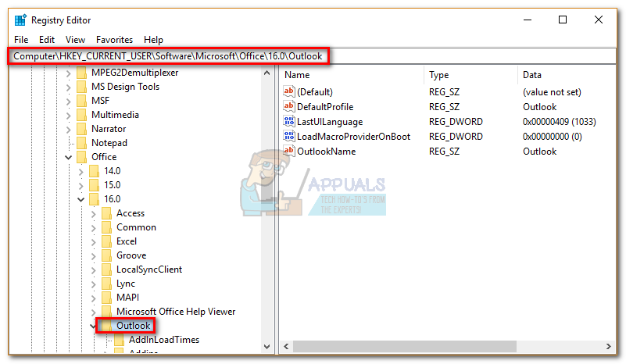The image size is (626, 364).
Task: Click values pane scroll left arrow
Action: [x=286, y=347]
